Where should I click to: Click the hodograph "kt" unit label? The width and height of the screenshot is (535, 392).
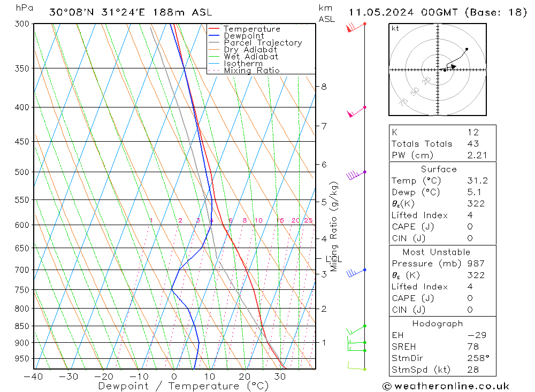395,28
